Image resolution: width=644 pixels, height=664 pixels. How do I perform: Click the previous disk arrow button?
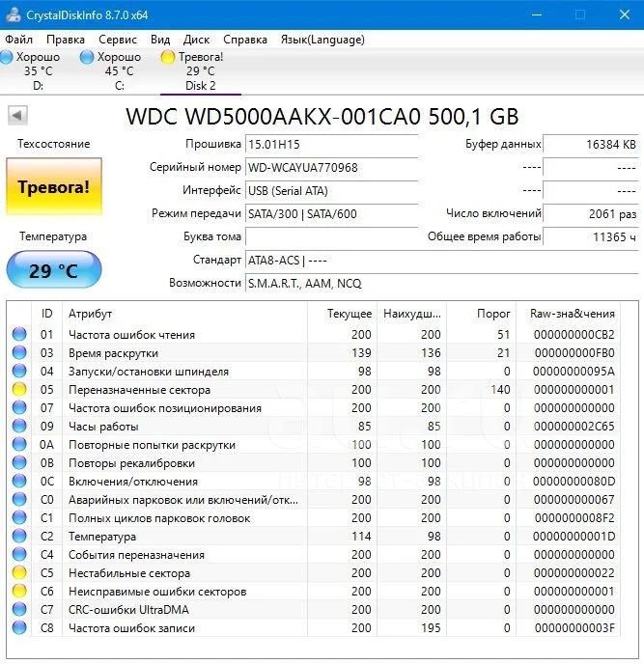tap(17, 115)
